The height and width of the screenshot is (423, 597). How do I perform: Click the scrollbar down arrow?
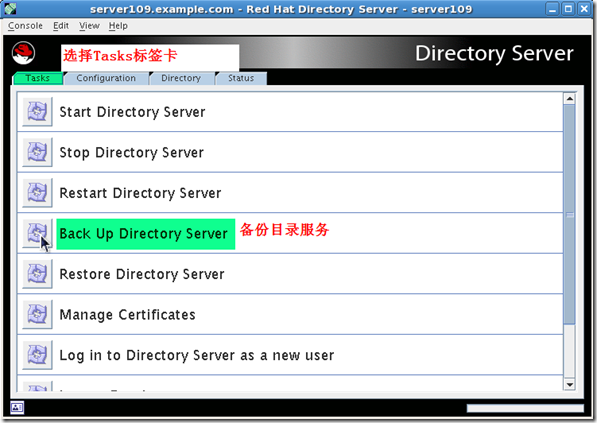(569, 384)
